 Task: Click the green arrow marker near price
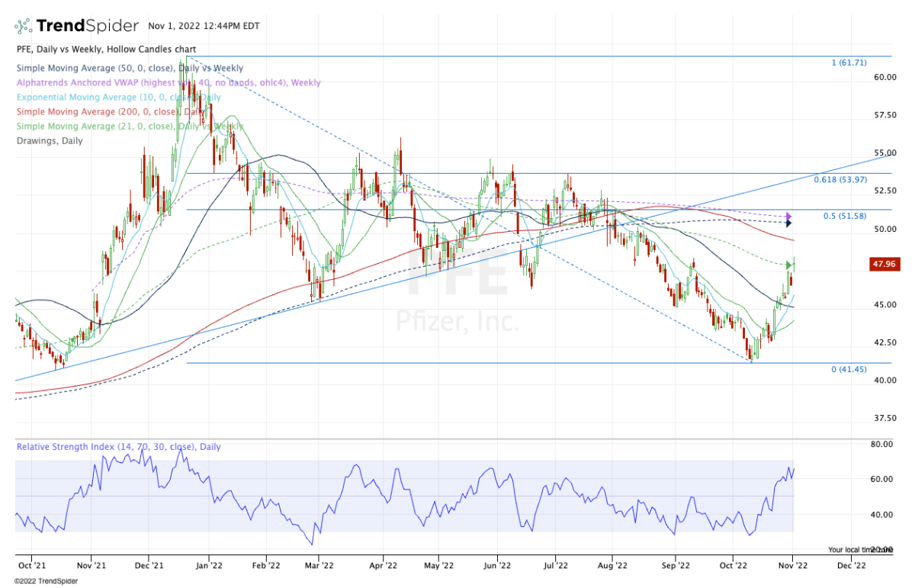tap(788, 265)
